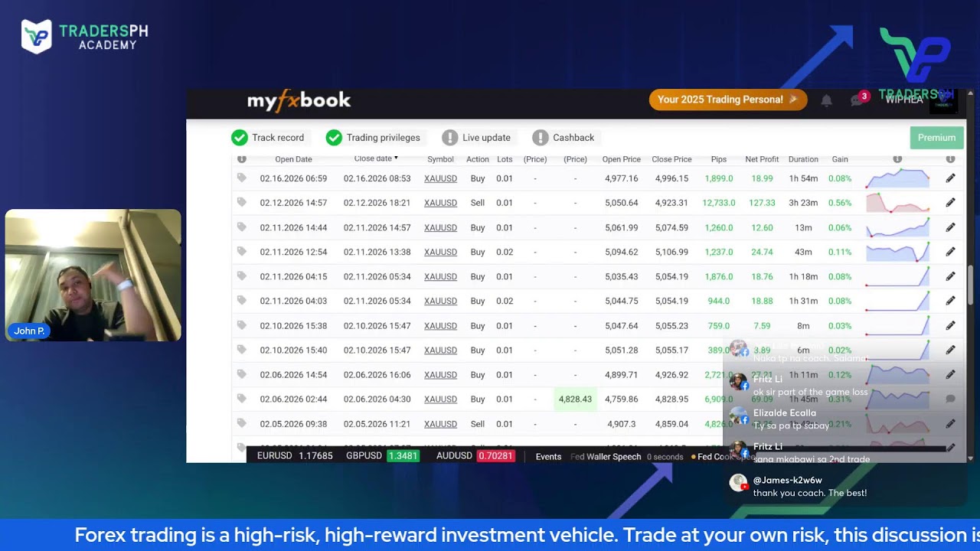Image resolution: width=980 pixels, height=551 pixels.
Task: Sort table by Net Profit header
Action: (x=762, y=159)
